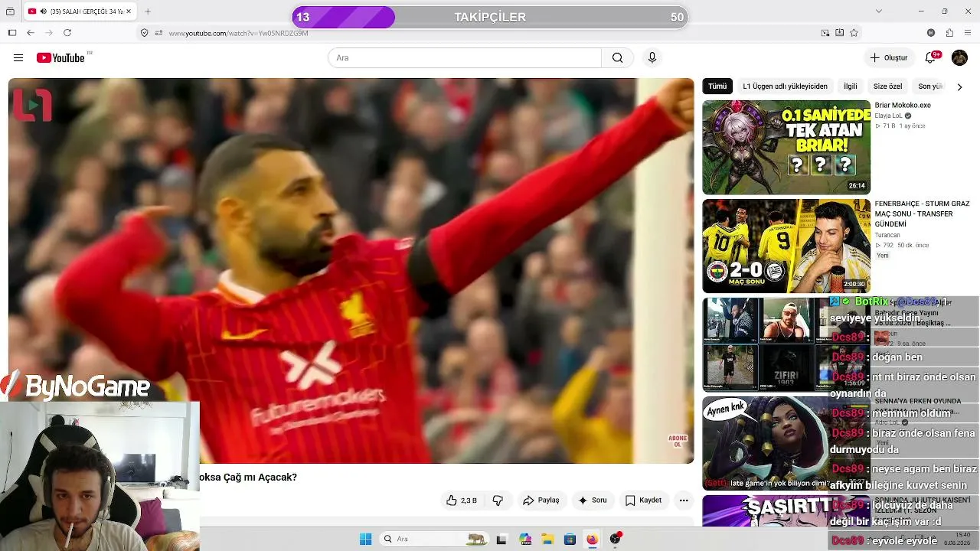Image resolution: width=980 pixels, height=551 pixels.
Task: Like the video with thumbs-up button
Action: tap(462, 500)
